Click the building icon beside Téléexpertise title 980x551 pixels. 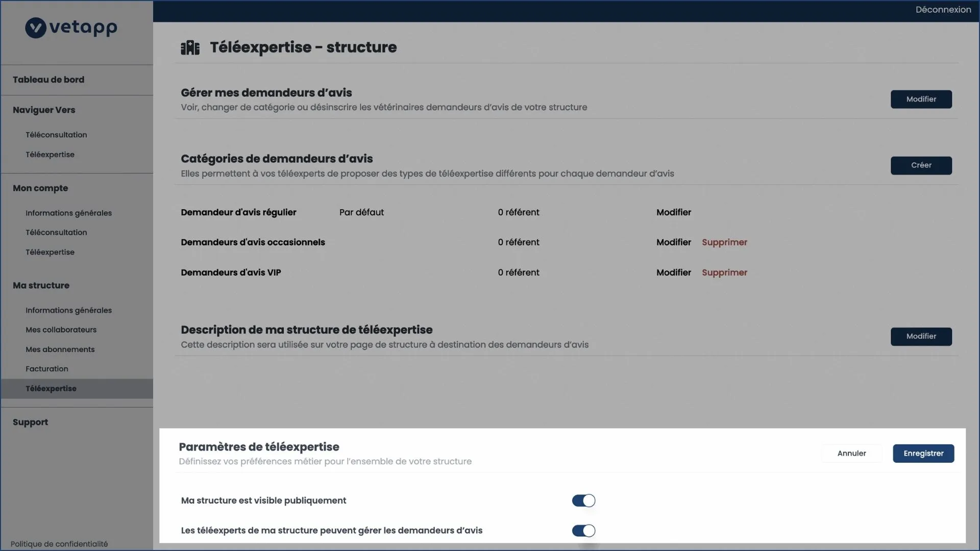coord(190,47)
